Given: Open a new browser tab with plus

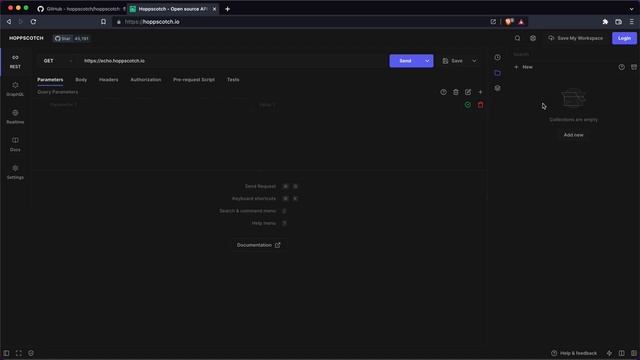Looking at the screenshot, I should pos(227,9).
